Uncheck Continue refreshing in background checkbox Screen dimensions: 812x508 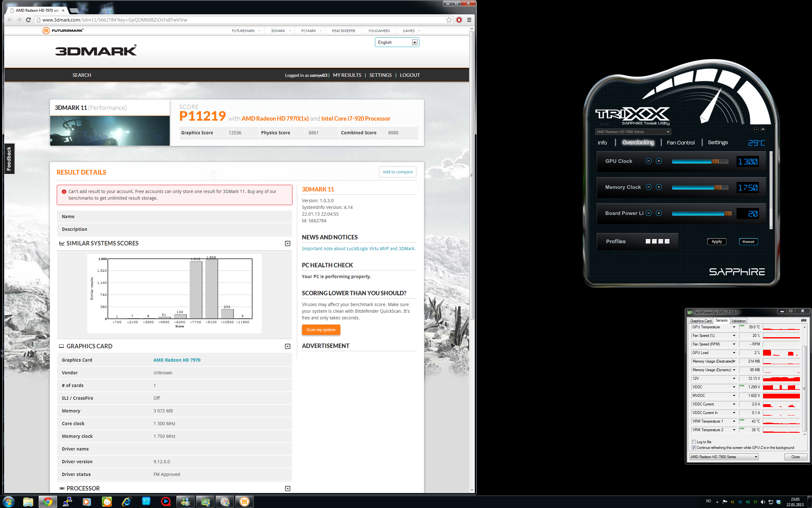coord(694,448)
